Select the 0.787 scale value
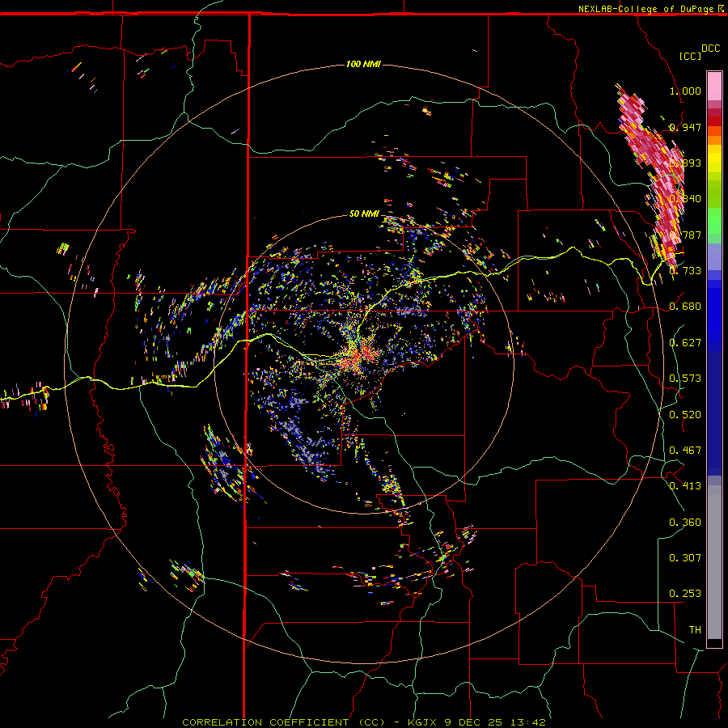 click(685, 235)
